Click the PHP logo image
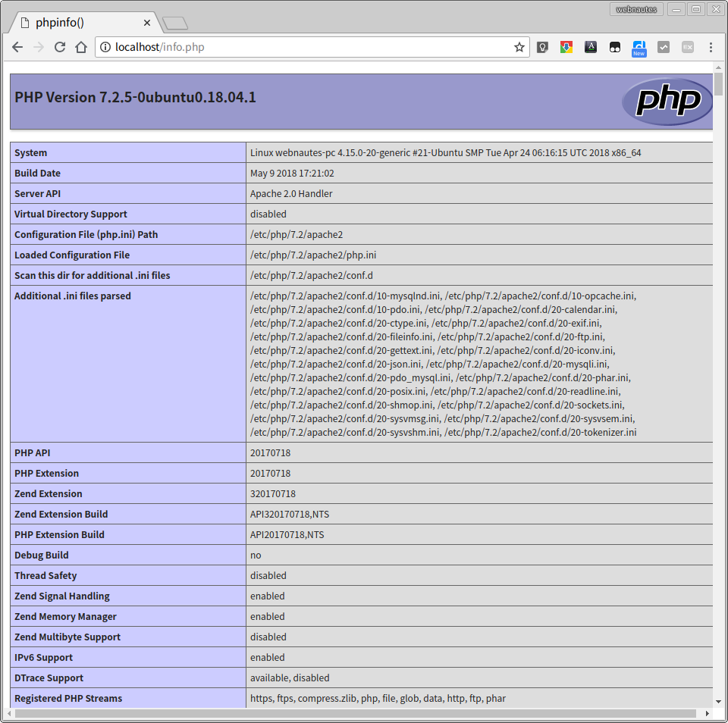The width and height of the screenshot is (728, 723). (667, 101)
